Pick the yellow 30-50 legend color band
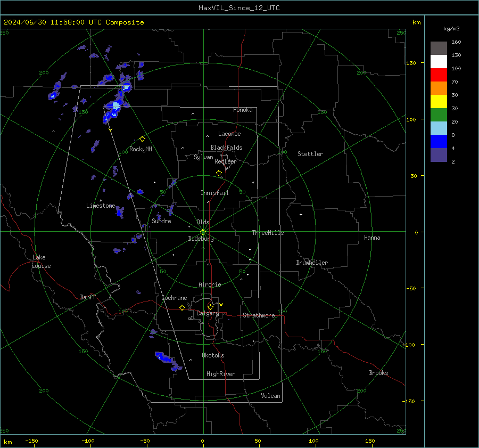Image resolution: width=479 pixels, height=448 pixels. tap(439, 102)
